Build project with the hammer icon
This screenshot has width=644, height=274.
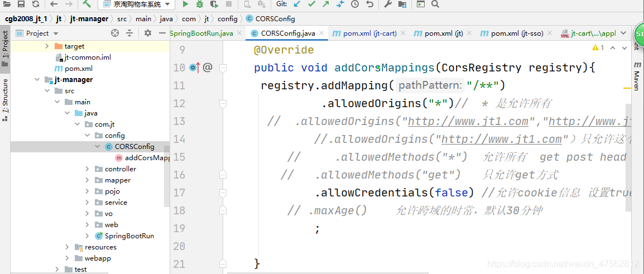tap(86, 4)
